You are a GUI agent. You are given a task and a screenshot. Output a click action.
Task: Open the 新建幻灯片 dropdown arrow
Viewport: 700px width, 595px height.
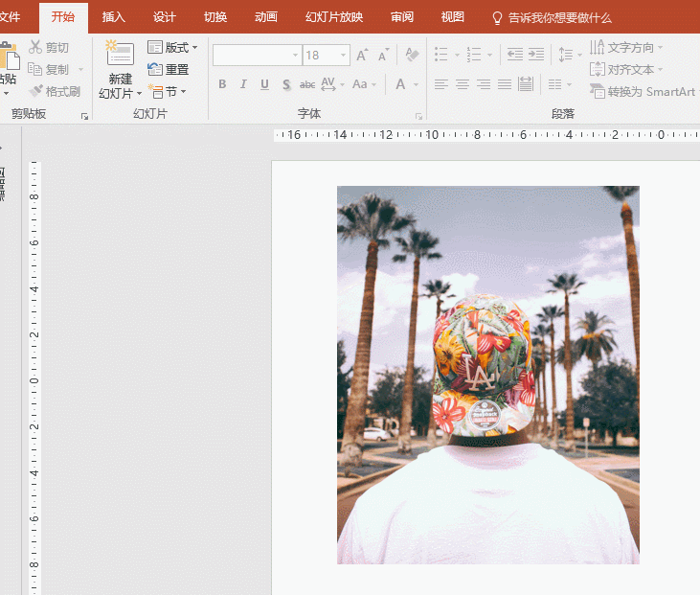click(139, 93)
